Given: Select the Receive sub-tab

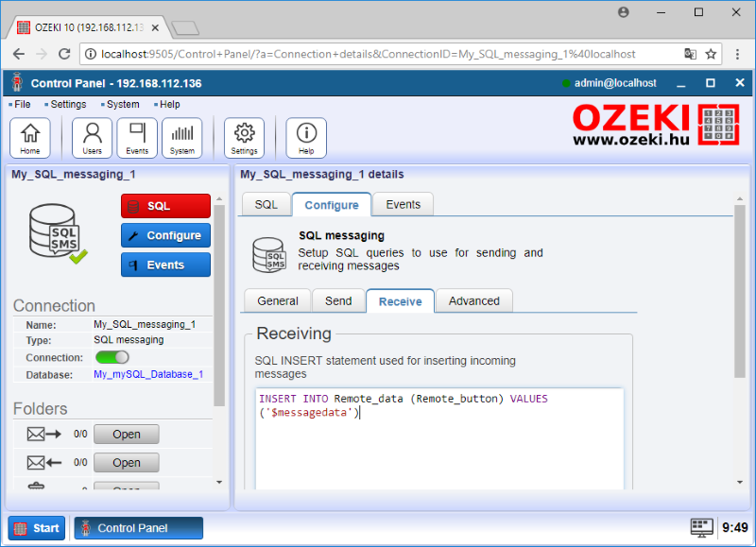Looking at the screenshot, I should click(x=400, y=301).
